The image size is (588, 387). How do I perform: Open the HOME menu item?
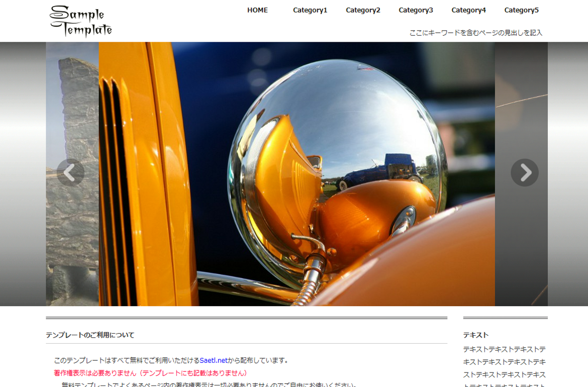pyautogui.click(x=257, y=10)
